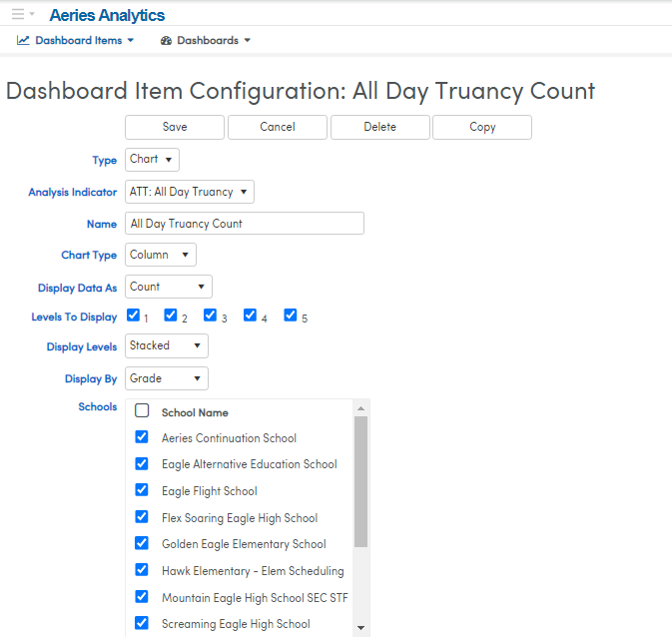Click the Aeries Continuation School name text

pyautogui.click(x=229, y=438)
